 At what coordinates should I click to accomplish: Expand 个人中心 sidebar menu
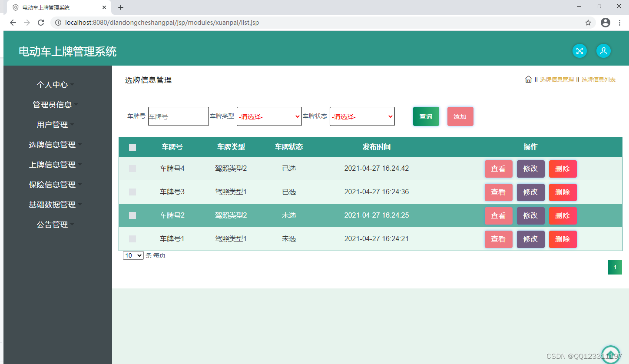[x=55, y=85]
